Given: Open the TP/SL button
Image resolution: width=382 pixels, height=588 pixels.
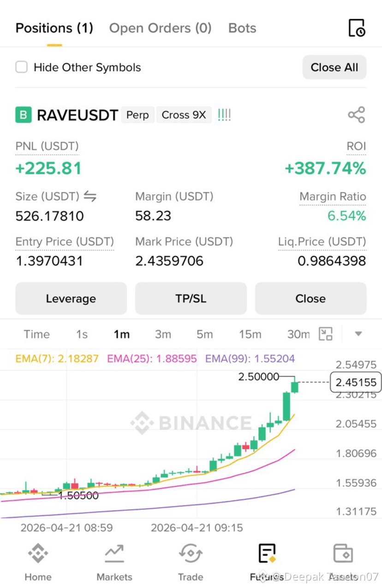Looking at the screenshot, I should (191, 299).
